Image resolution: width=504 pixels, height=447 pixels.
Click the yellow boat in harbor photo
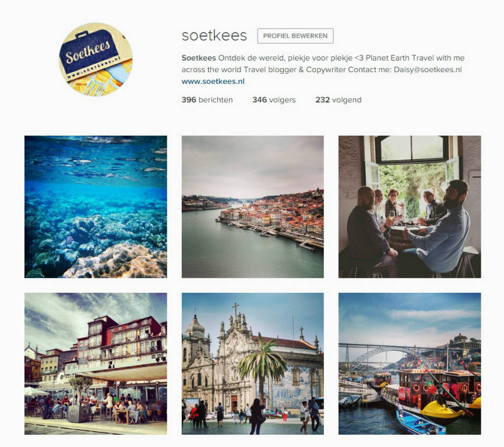(x=443, y=411)
